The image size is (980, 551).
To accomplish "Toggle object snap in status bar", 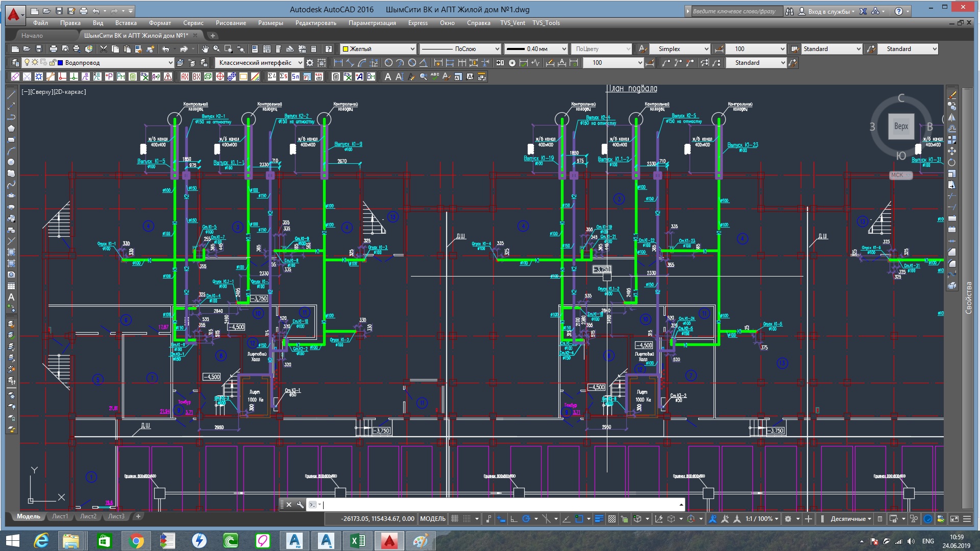I will click(x=579, y=519).
